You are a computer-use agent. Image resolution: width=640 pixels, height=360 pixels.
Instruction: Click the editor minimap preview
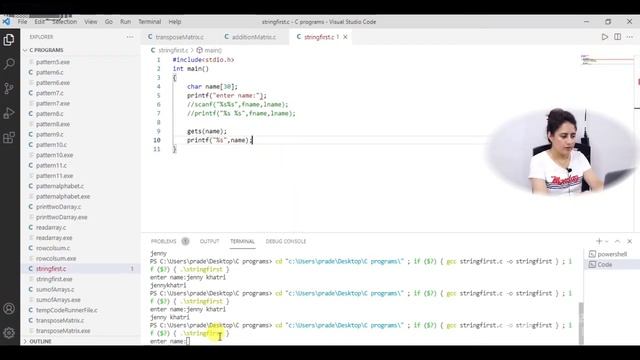[x=607, y=60]
